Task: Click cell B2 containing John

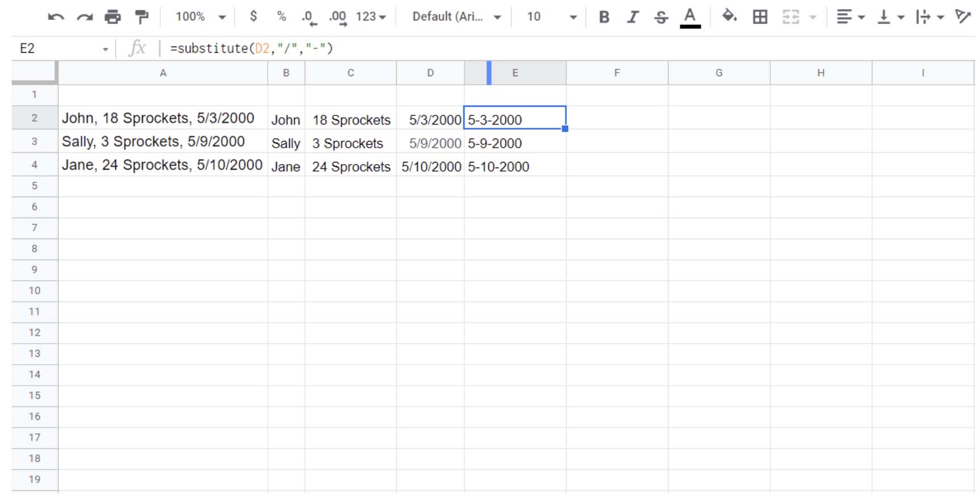Action: 286,118
